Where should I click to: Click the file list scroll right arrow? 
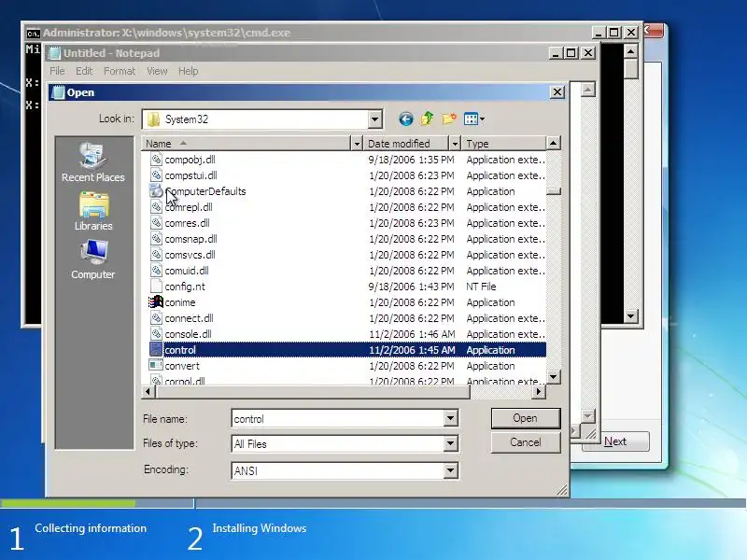coord(539,391)
